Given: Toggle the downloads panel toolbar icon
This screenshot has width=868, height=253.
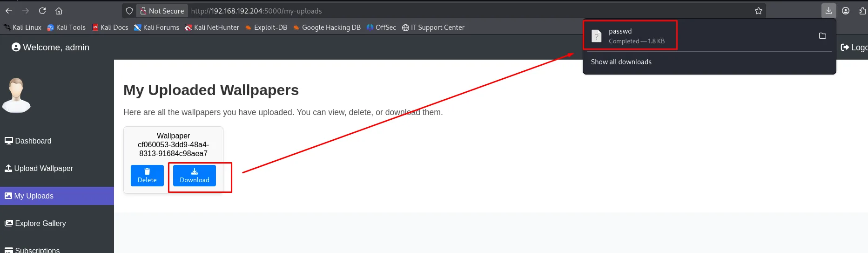Looking at the screenshot, I should pos(828,11).
